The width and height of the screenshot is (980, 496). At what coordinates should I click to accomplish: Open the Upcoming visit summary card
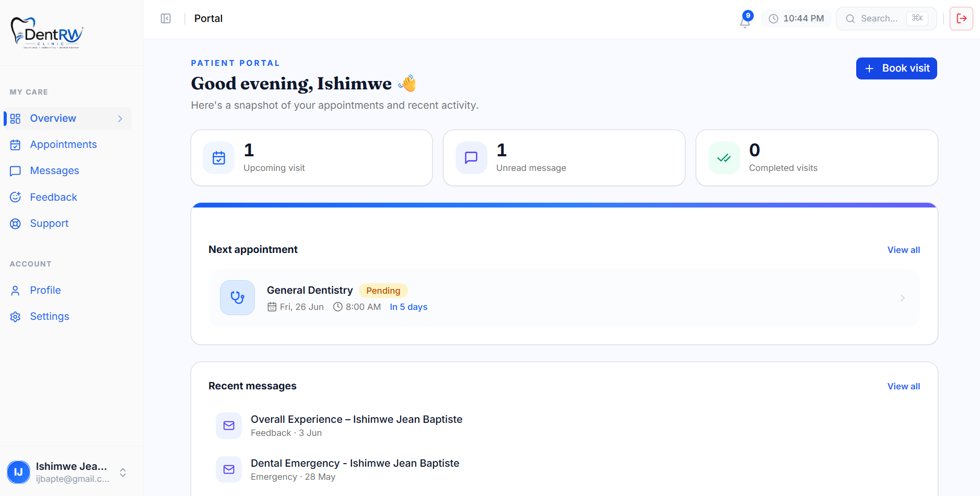[x=312, y=158]
